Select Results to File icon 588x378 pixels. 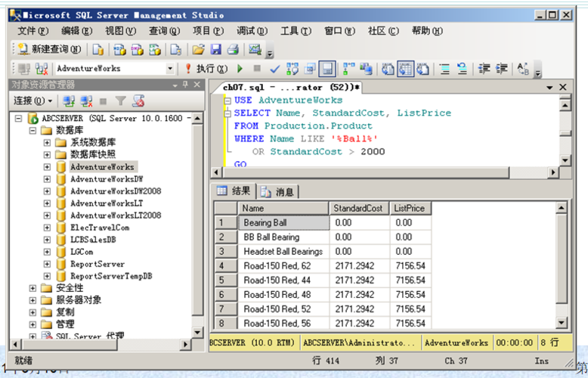click(x=422, y=69)
